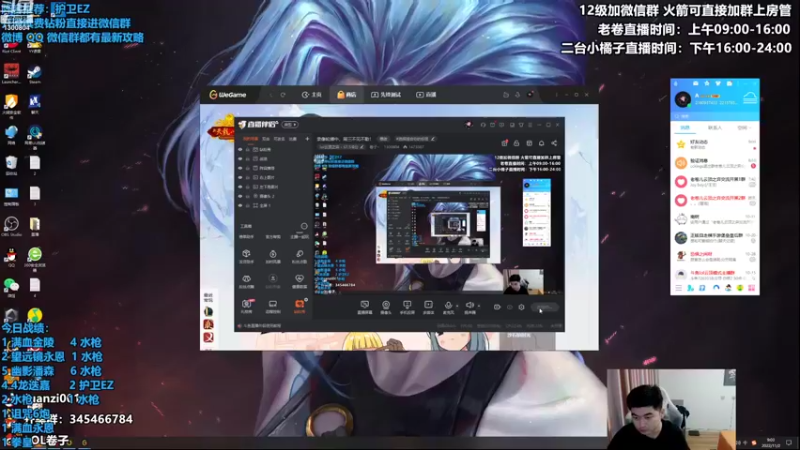This screenshot has height=450, width=800.
Task: Select the 摄像头 2 source row
Action: [273, 196]
